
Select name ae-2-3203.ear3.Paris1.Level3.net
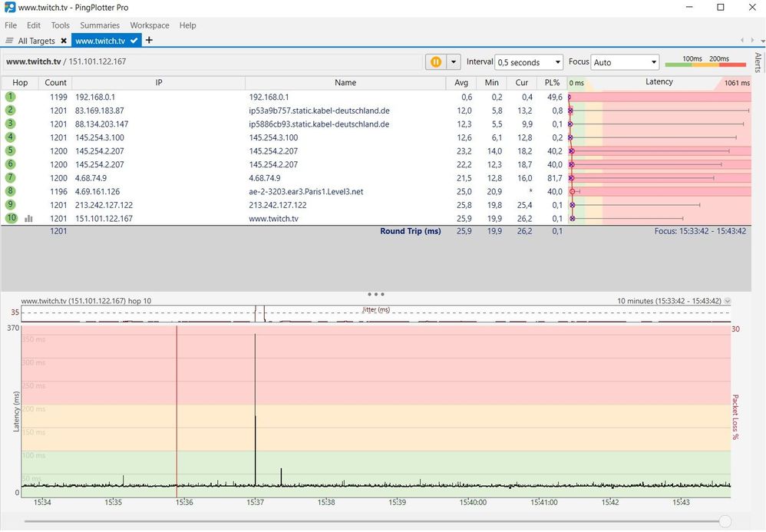click(305, 191)
